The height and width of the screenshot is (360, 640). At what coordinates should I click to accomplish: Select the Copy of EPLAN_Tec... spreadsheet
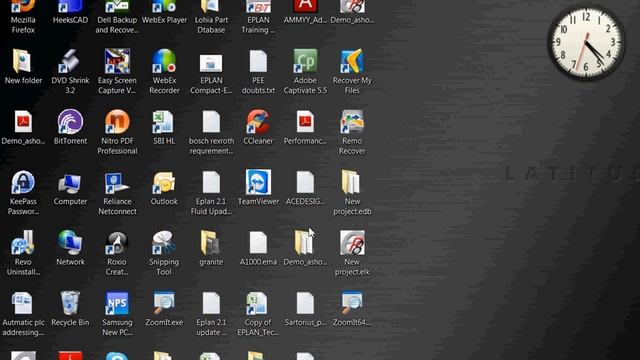pos(258,313)
